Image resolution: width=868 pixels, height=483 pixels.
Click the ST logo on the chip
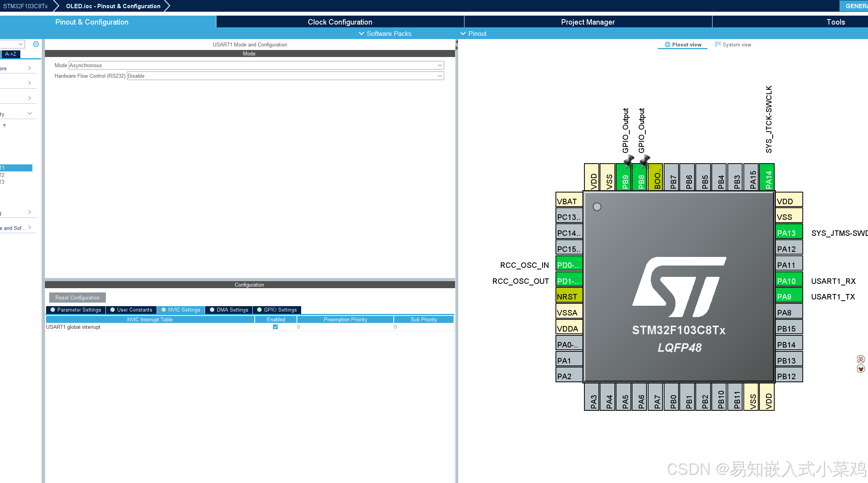pyautogui.click(x=679, y=287)
